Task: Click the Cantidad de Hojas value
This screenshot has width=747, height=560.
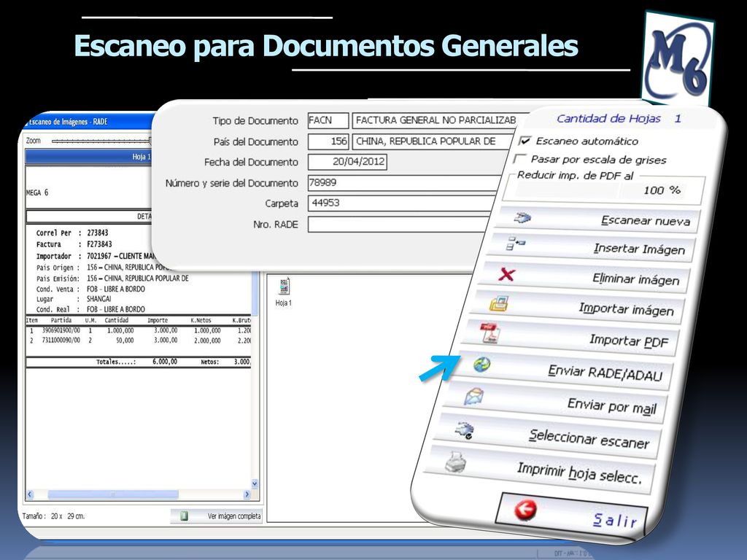Action: pos(678,119)
